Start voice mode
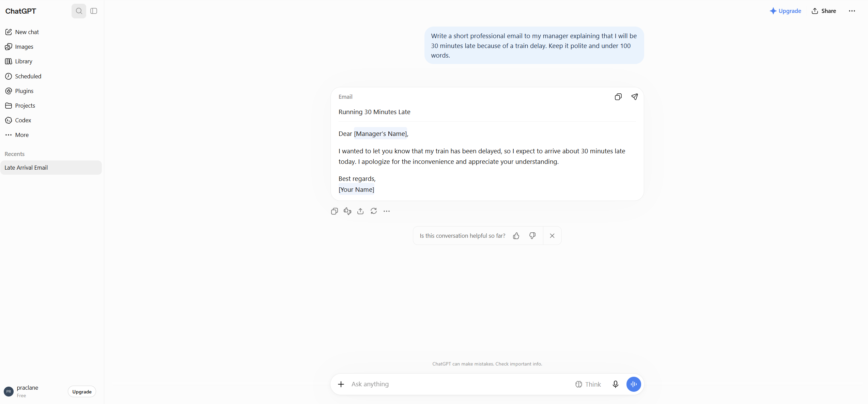Screen dimensions: 868x404 (634, 384)
